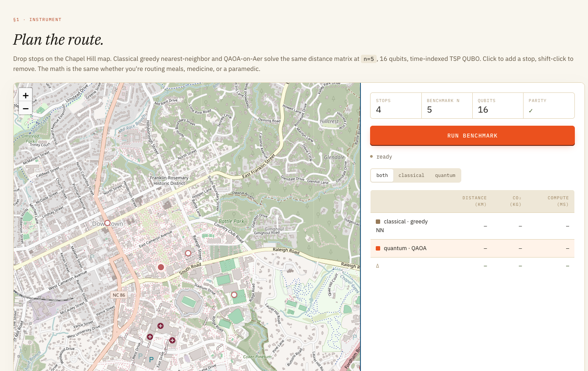Click the QUBITS value 16
Screen dimensions: 588x371
[483, 110]
